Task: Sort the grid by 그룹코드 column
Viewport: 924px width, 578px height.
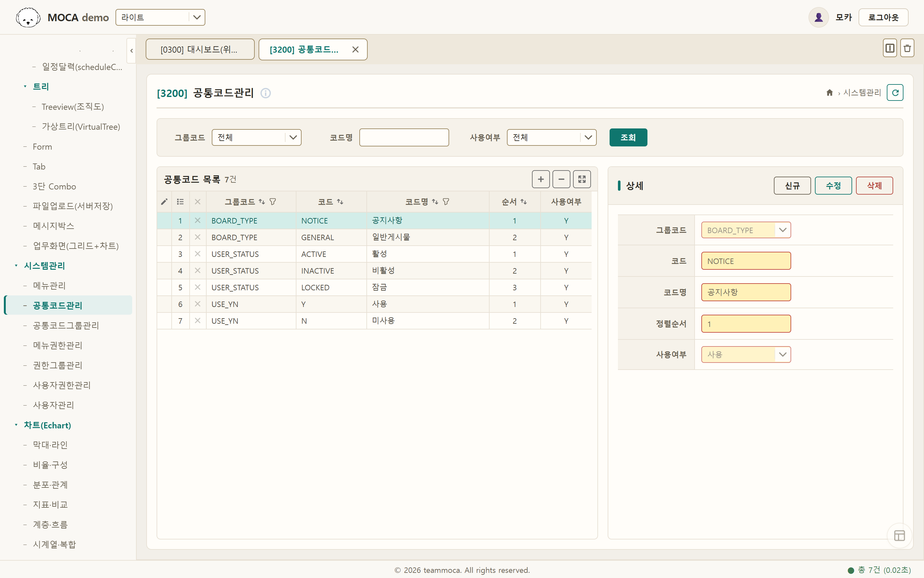Action: (262, 201)
